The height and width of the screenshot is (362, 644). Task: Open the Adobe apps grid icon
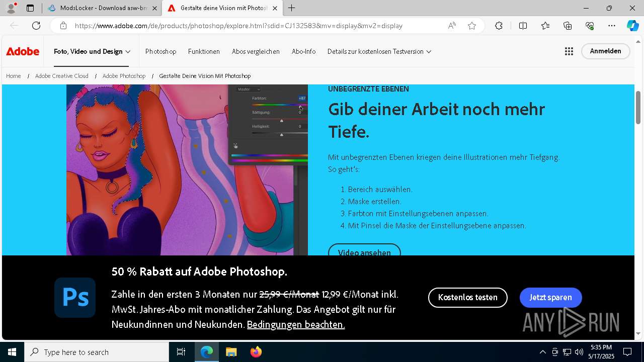coord(569,51)
